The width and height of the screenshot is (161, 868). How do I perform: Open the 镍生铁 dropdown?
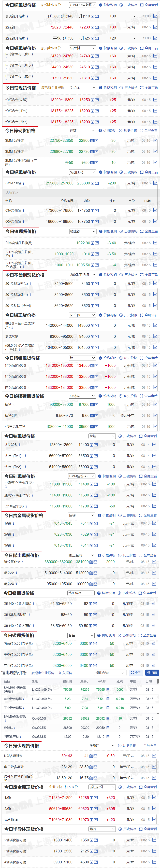coord(83,231)
